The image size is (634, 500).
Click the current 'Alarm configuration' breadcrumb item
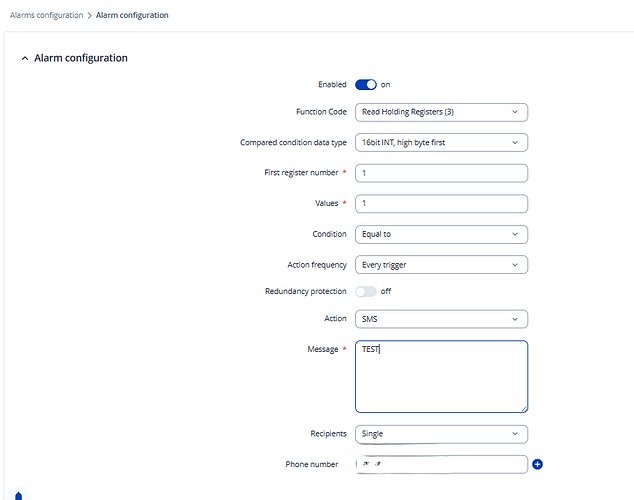click(x=132, y=16)
